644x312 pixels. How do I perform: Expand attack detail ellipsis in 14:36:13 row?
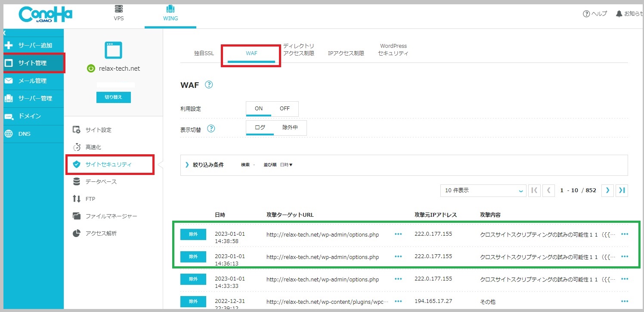[x=625, y=256]
